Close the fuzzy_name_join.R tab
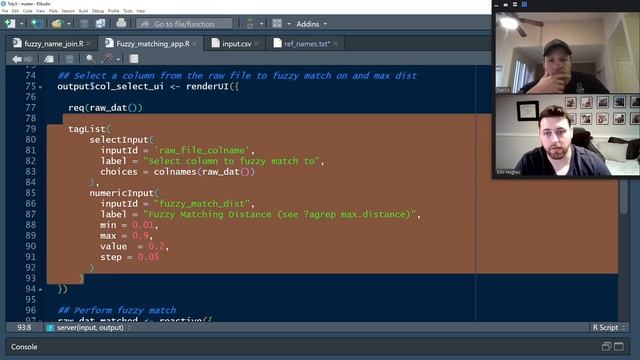 pyautogui.click(x=89, y=43)
